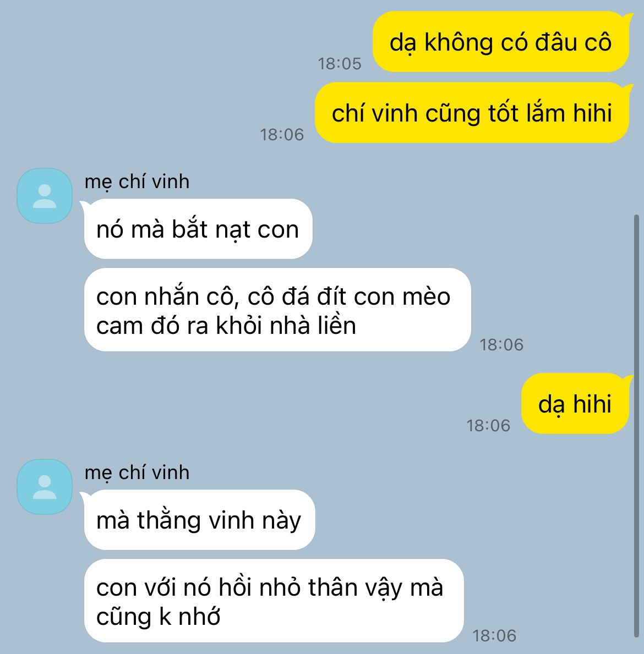Click 18:06 timestamp beside mèo cam message
The image size is (644, 654).
click(501, 345)
